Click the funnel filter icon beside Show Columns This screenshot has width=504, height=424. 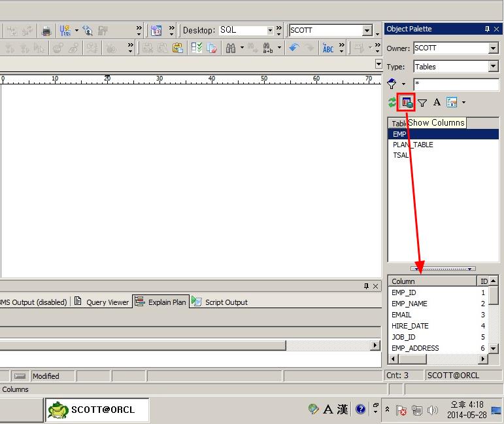[422, 103]
